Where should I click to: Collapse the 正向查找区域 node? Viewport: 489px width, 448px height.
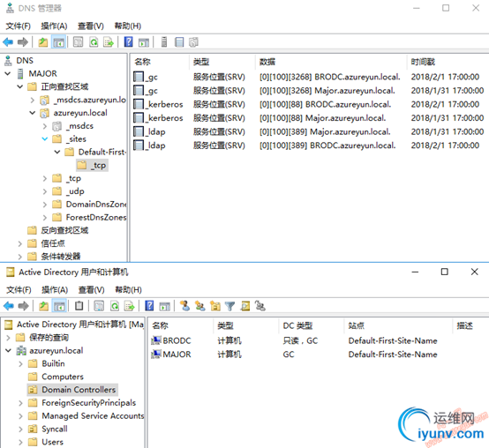[x=20, y=86]
